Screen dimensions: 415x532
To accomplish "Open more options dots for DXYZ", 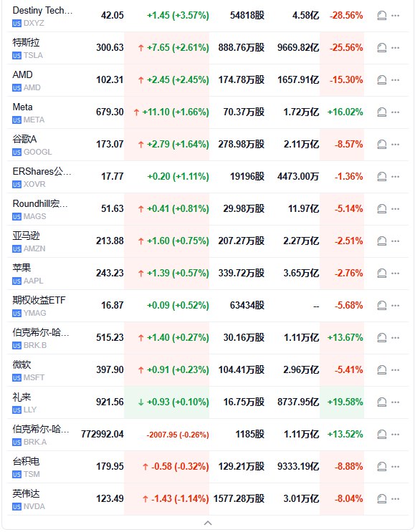I will [396, 16].
